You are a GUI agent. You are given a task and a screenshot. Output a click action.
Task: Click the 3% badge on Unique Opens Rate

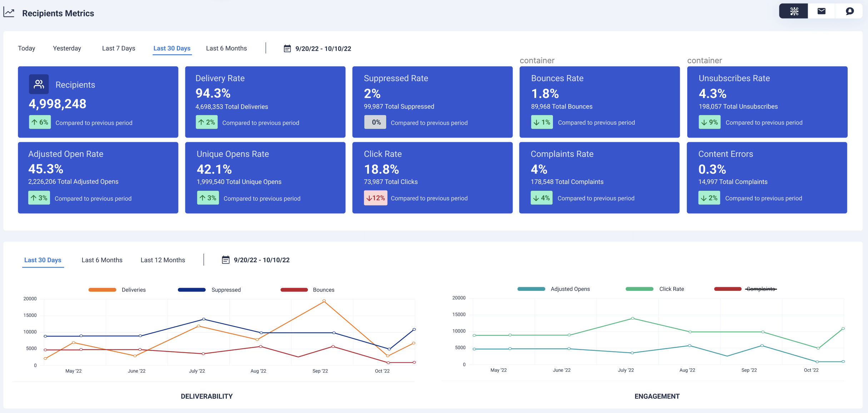point(208,198)
